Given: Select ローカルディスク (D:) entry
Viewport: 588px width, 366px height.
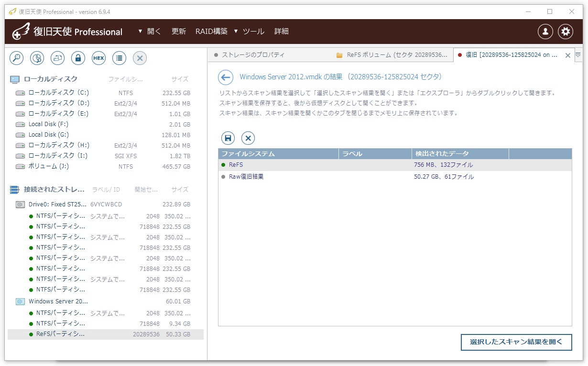Looking at the screenshot, I should [x=106, y=103].
